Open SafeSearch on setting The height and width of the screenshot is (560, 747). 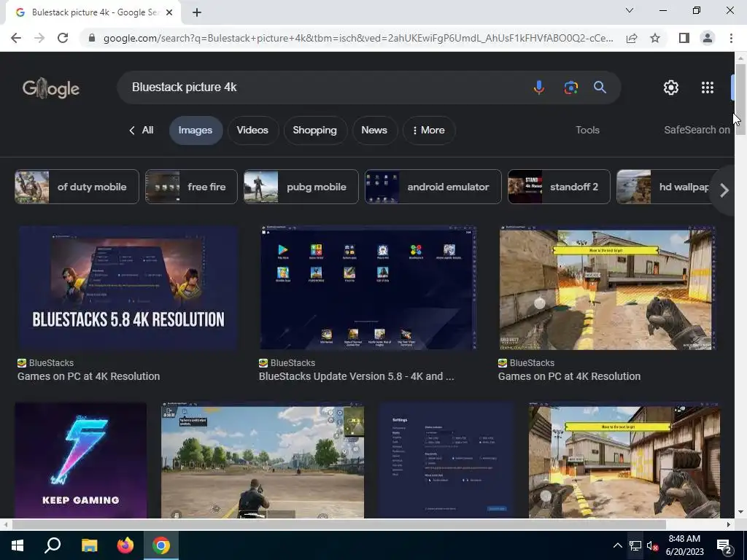pyautogui.click(x=697, y=130)
